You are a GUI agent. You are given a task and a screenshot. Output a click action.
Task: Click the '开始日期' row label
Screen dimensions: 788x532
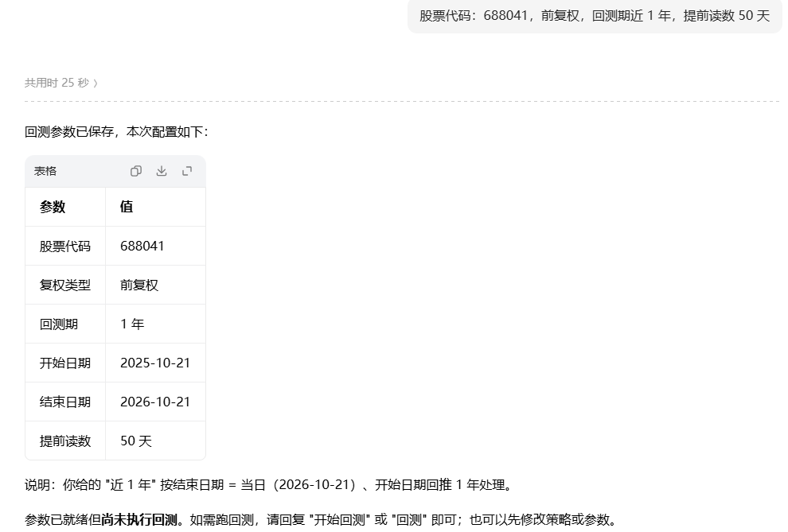(x=65, y=363)
